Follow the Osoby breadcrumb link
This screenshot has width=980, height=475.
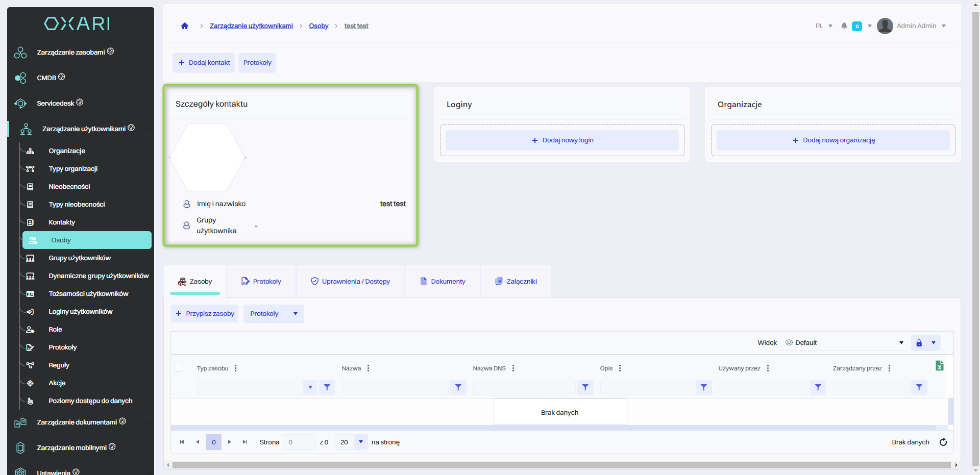318,26
